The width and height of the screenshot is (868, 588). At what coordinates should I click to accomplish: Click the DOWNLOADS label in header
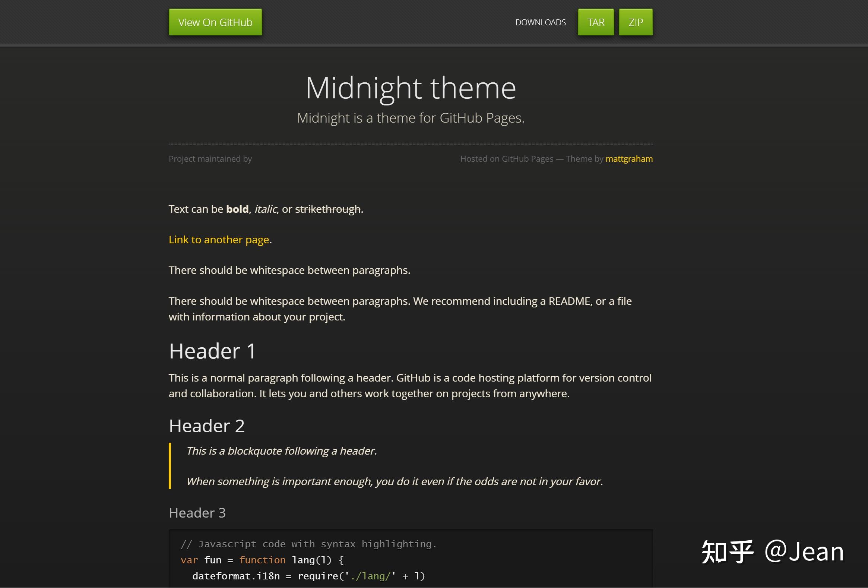tap(540, 22)
